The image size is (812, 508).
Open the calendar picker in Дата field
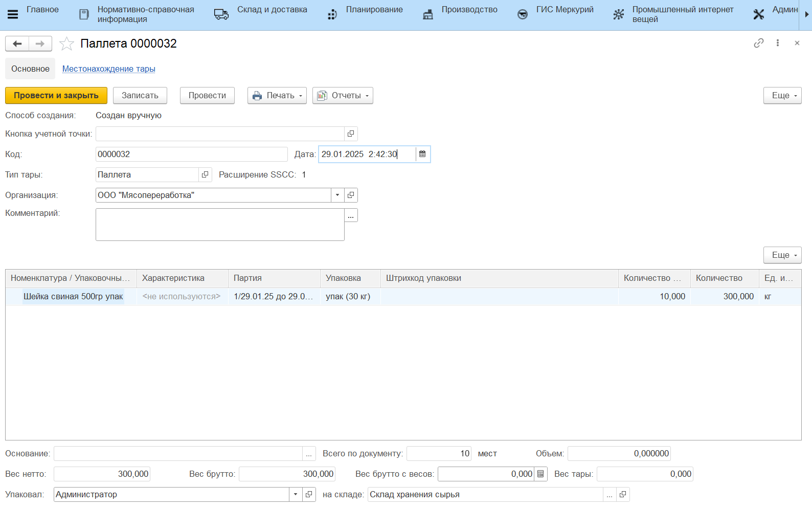(422, 154)
